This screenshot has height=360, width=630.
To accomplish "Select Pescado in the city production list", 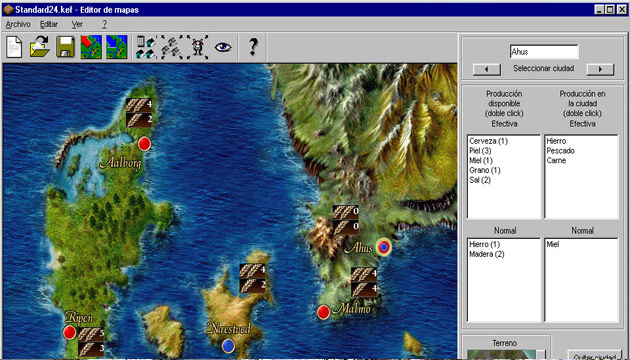I will [560, 151].
